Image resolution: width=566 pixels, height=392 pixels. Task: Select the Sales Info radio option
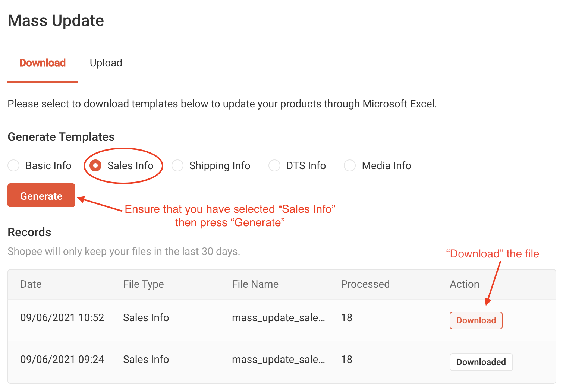[x=96, y=165]
